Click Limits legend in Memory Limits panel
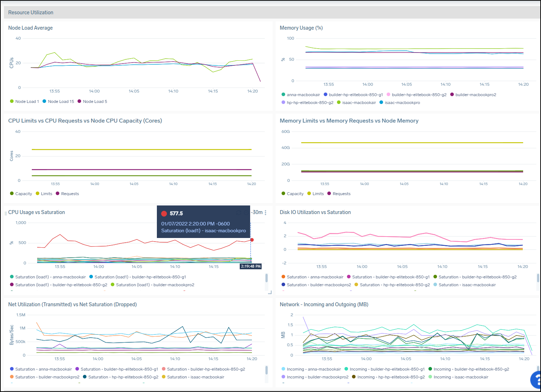Image resolution: width=541 pixels, height=392 pixels. click(315, 194)
